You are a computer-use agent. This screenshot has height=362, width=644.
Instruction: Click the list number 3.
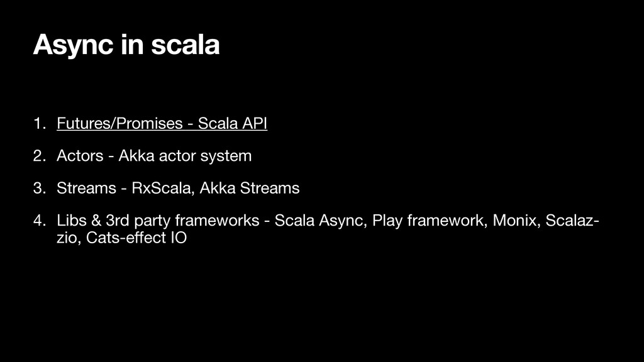tap(40, 188)
